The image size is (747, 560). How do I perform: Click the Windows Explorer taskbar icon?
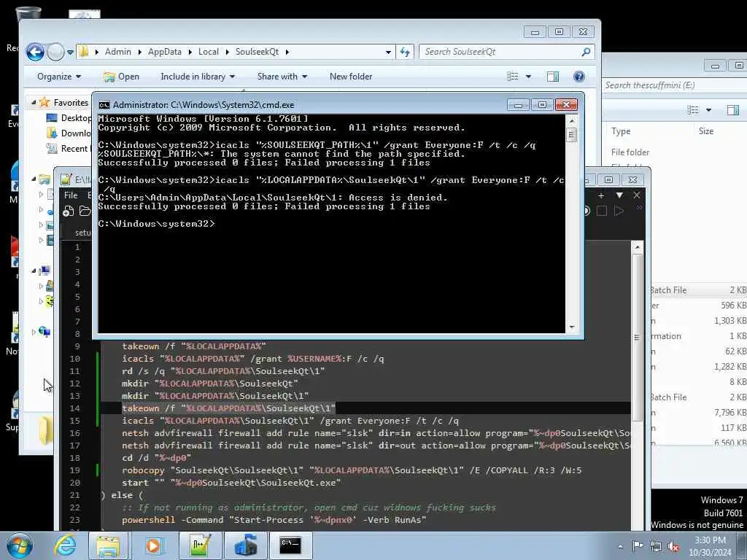click(108, 545)
